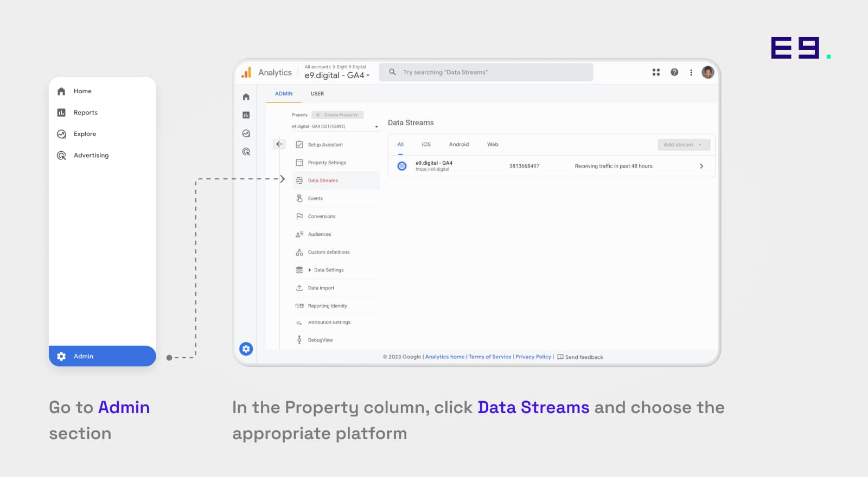The image size is (868, 477).
Task: Select the iOS streams tab
Action: [426, 145]
